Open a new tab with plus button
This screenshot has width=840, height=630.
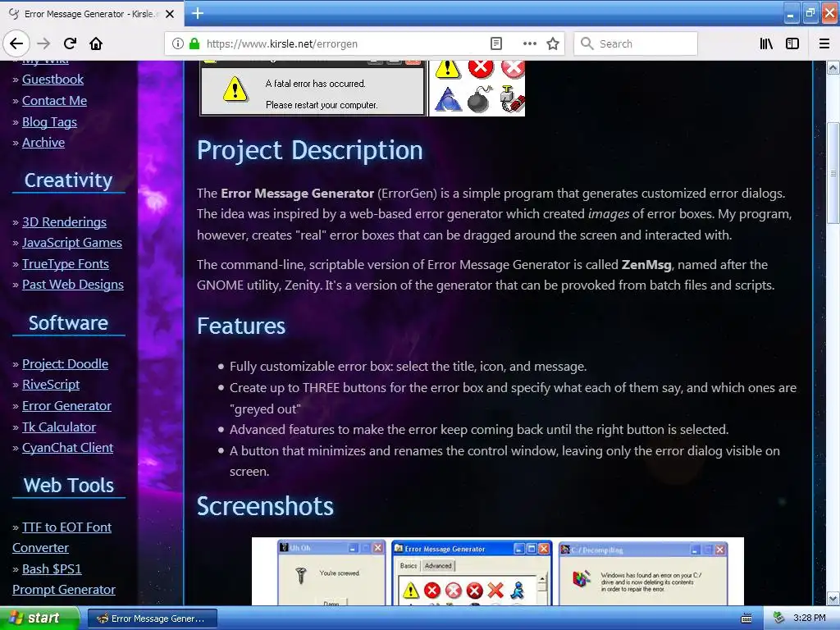(198, 13)
